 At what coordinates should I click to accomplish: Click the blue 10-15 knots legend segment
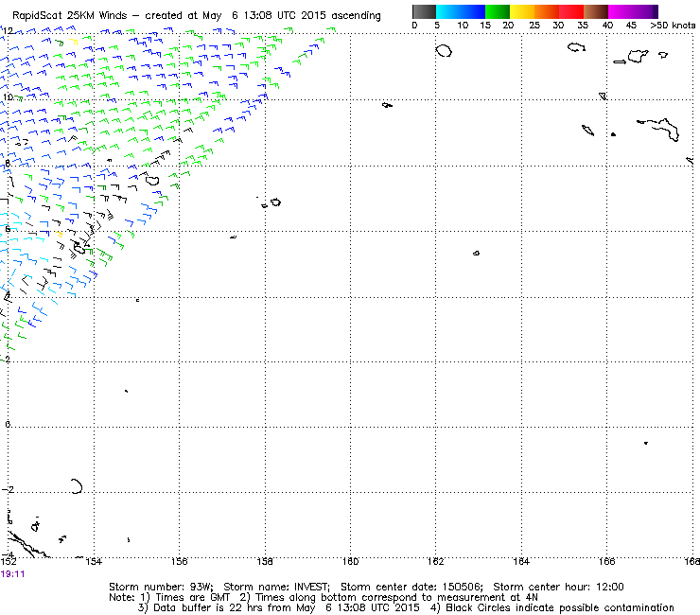pos(472,11)
